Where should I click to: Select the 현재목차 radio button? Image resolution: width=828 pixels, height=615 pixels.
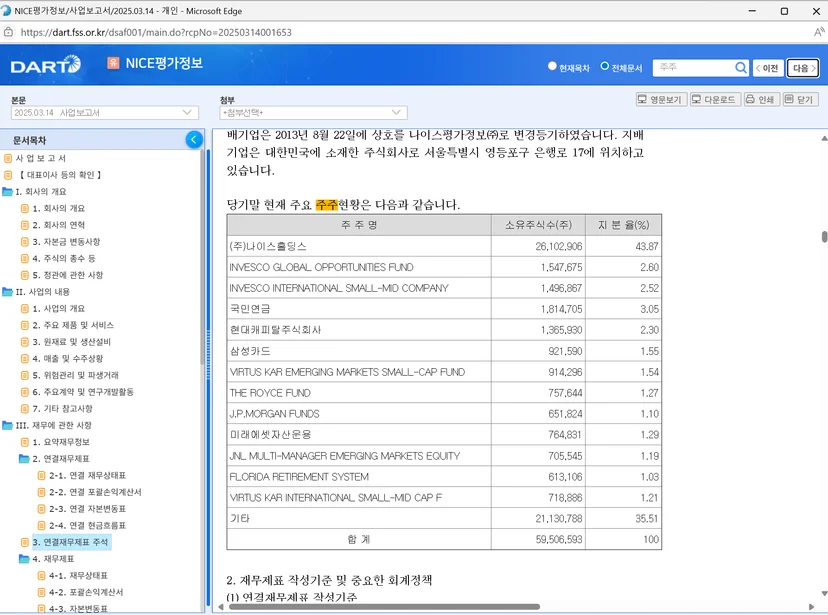point(552,67)
